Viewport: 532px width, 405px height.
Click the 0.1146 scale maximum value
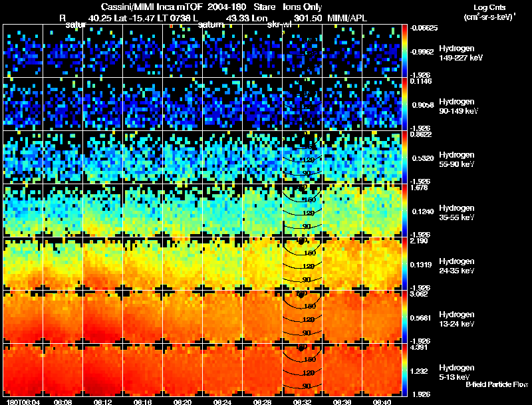pos(421,81)
